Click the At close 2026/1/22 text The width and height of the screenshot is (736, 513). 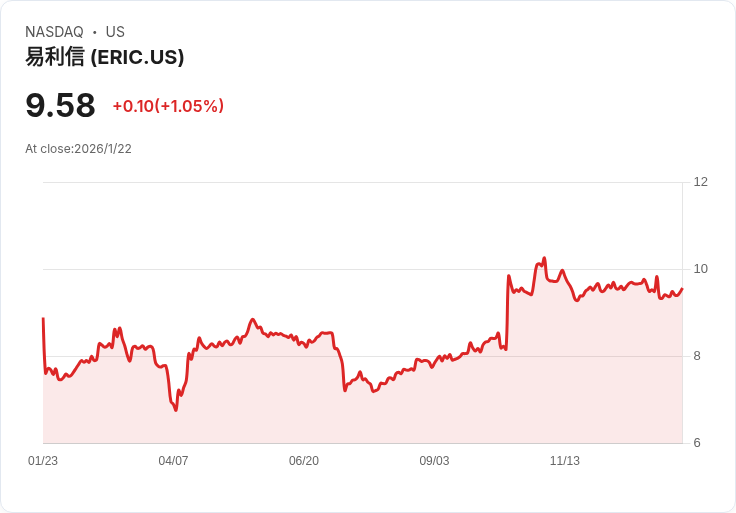point(78,149)
